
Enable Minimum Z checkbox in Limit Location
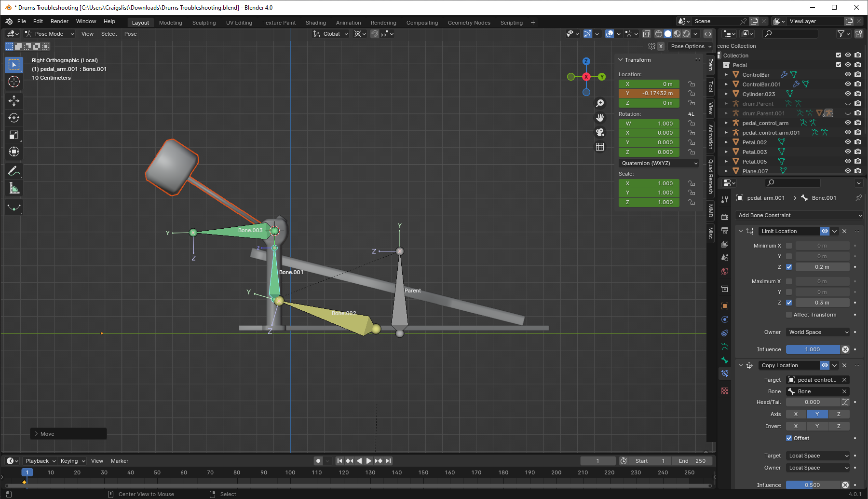pos(789,267)
